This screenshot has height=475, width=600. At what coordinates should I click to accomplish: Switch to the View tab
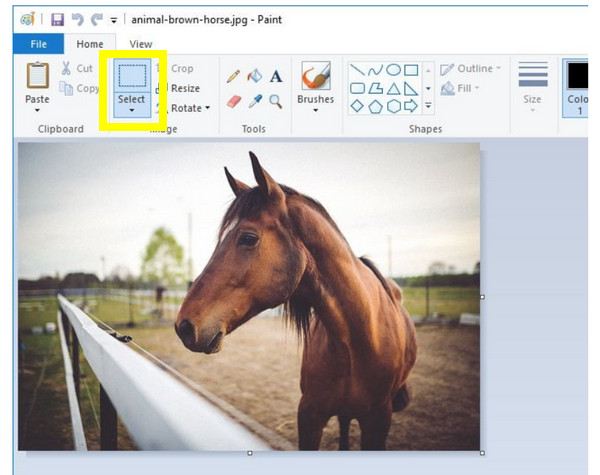(140, 44)
